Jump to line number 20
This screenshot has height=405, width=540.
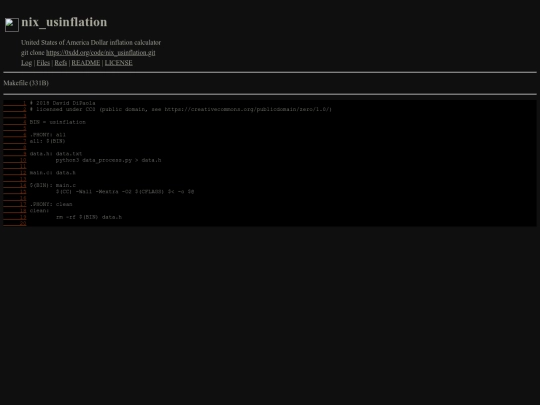point(15,223)
